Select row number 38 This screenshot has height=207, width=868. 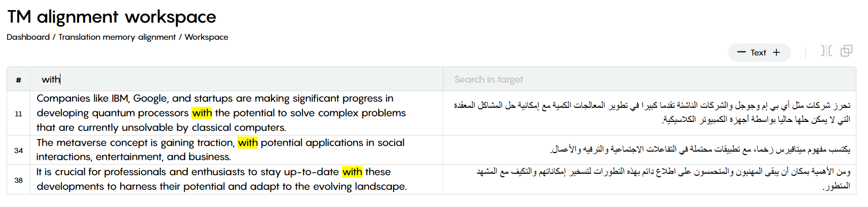pos(19,180)
